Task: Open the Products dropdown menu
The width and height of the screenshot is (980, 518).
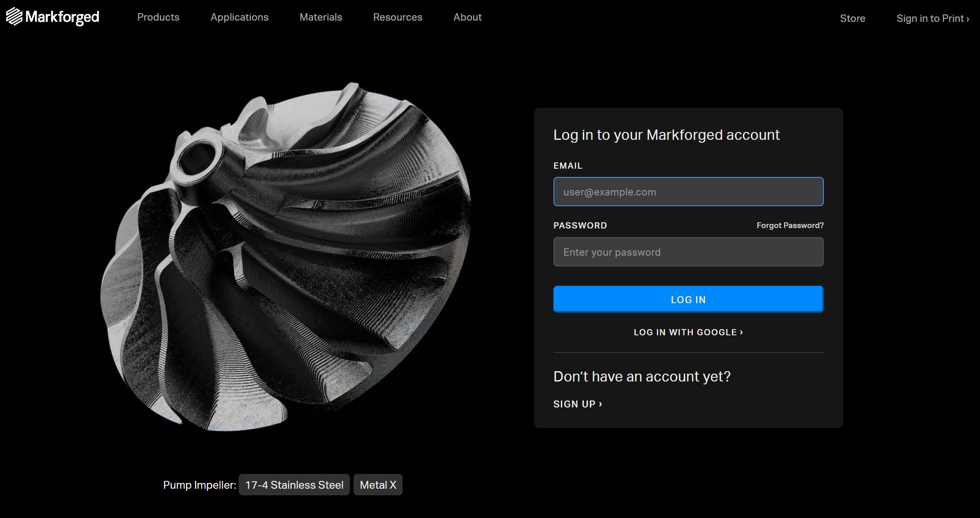Action: pyautogui.click(x=158, y=17)
